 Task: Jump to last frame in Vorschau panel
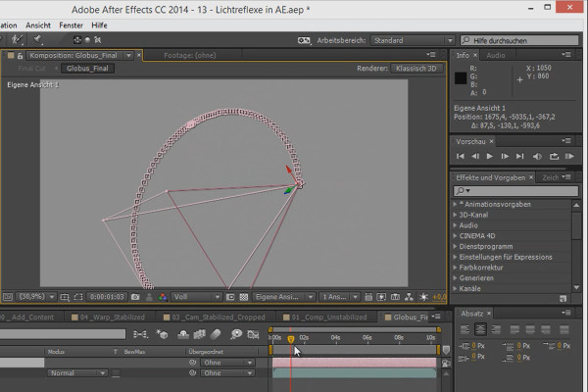(519, 156)
